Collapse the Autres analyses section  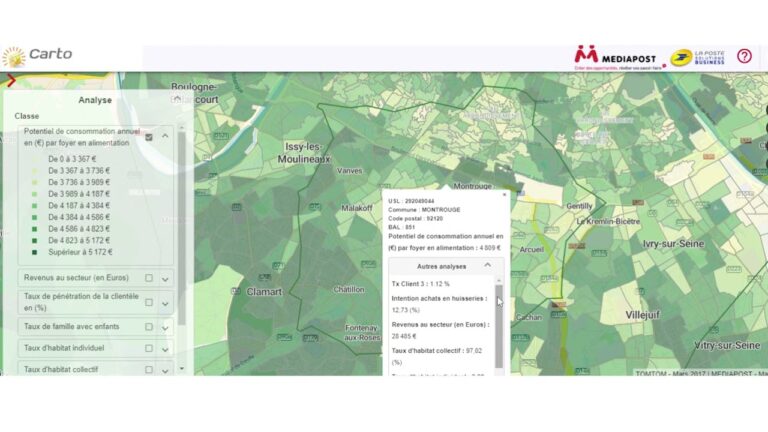click(487, 265)
